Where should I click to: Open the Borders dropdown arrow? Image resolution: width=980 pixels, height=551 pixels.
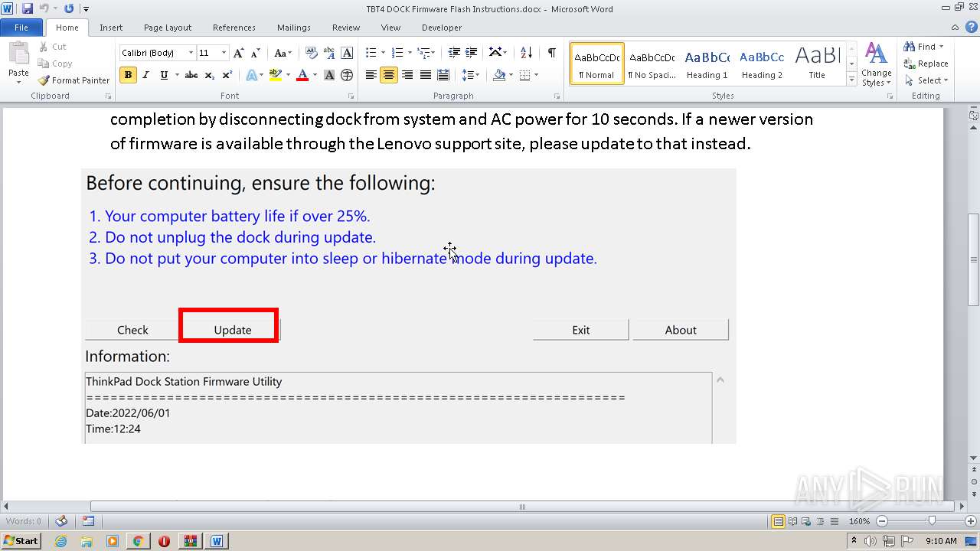pyautogui.click(x=536, y=75)
